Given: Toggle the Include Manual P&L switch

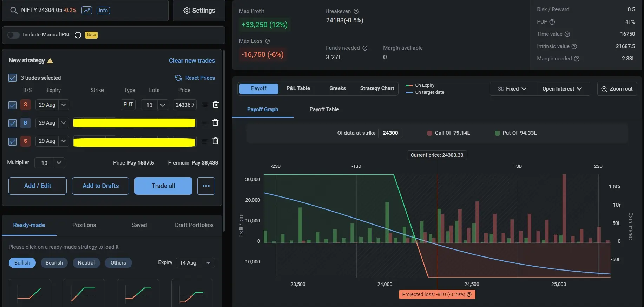Looking at the screenshot, I should (13, 35).
